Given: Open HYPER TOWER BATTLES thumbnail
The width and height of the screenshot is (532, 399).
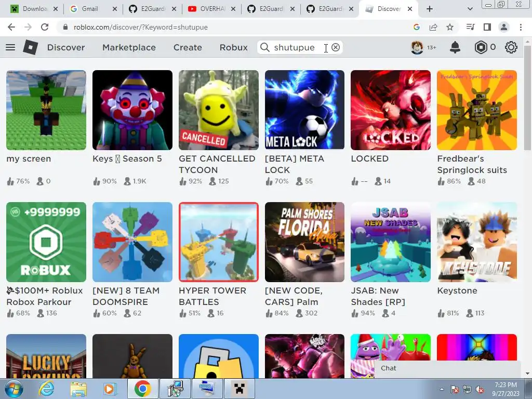Looking at the screenshot, I should click(219, 242).
